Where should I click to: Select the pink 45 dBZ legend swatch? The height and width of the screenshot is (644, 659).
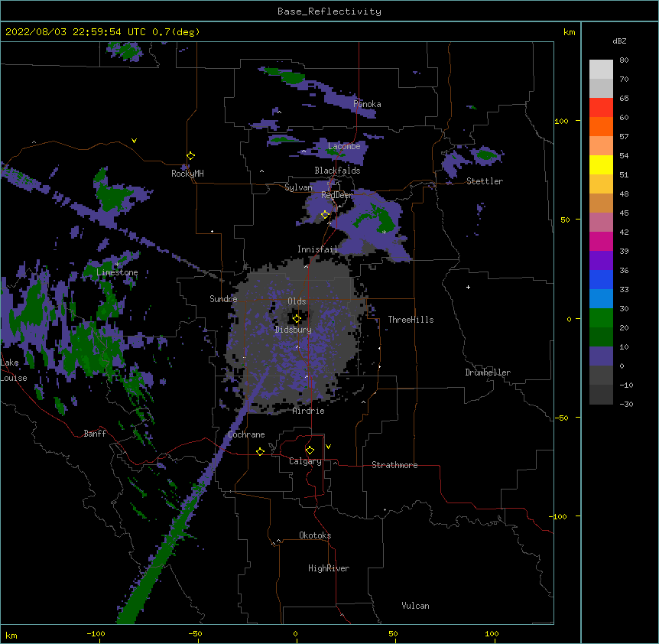pyautogui.click(x=601, y=223)
